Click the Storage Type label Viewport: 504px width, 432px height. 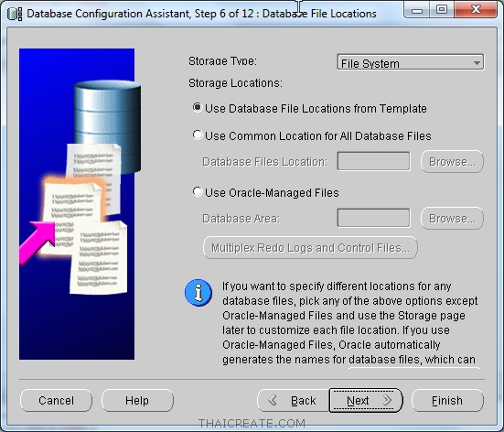(223, 61)
